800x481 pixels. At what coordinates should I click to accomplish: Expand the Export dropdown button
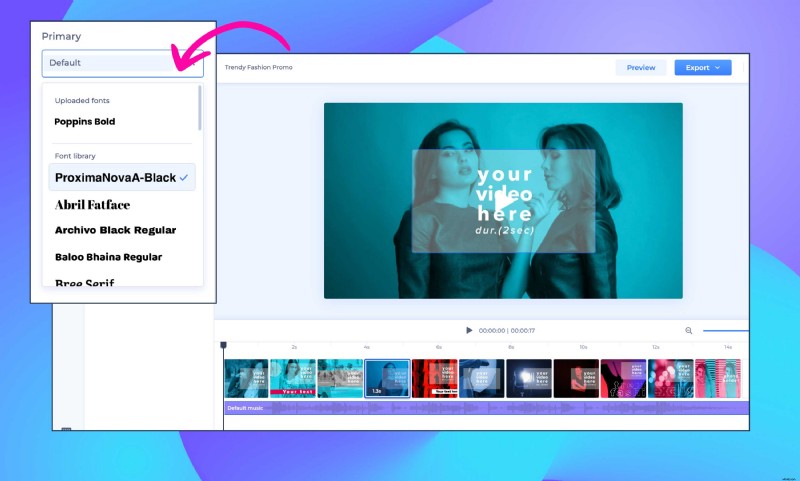point(703,68)
